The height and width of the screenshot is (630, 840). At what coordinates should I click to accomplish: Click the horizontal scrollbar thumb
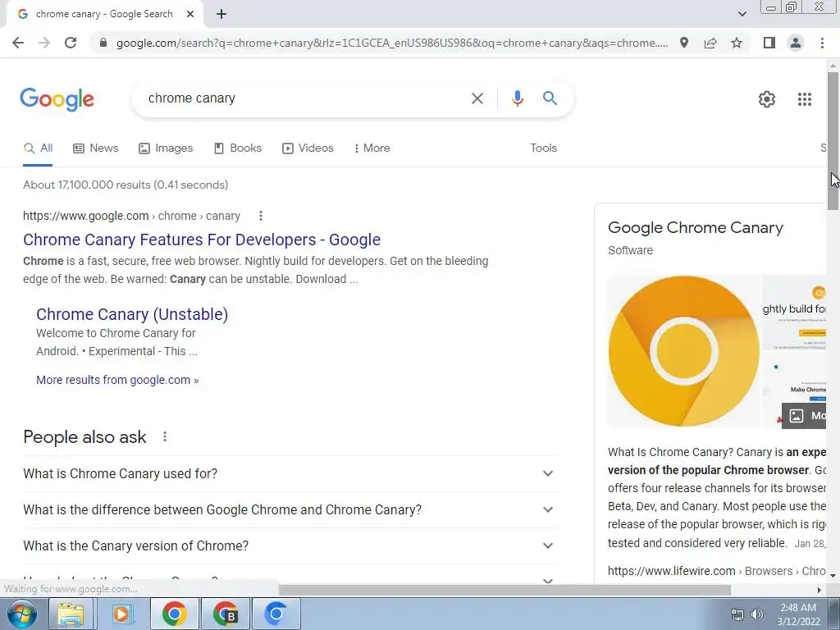tap(504, 590)
